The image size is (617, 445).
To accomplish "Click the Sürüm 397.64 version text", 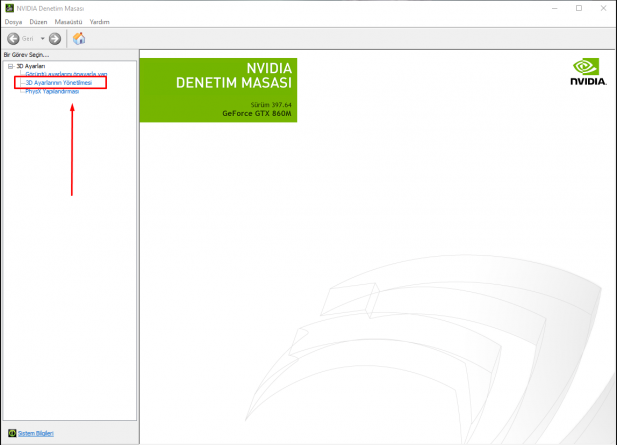I will [271, 105].
